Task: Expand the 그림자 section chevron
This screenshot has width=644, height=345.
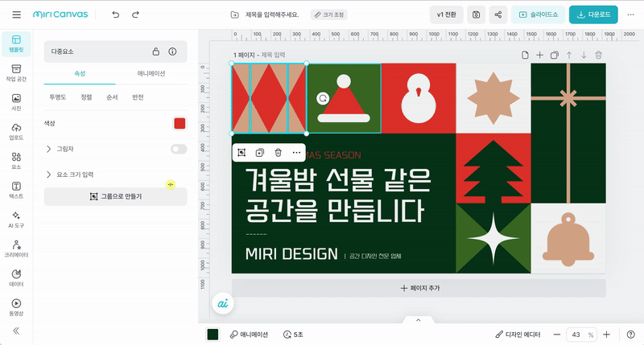Action: coord(49,149)
